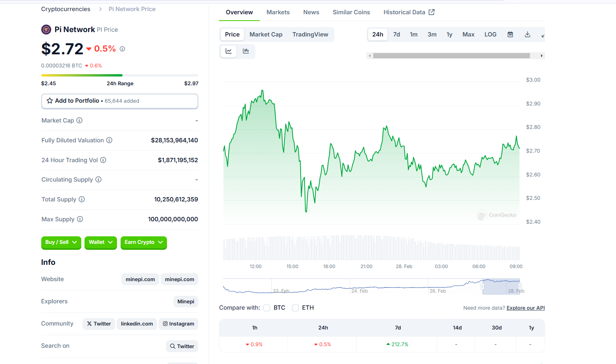Switch chart to Market Cap mode

(x=266, y=34)
